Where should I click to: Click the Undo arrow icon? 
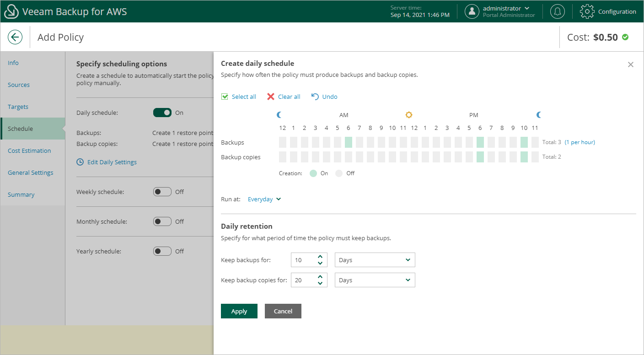click(315, 97)
